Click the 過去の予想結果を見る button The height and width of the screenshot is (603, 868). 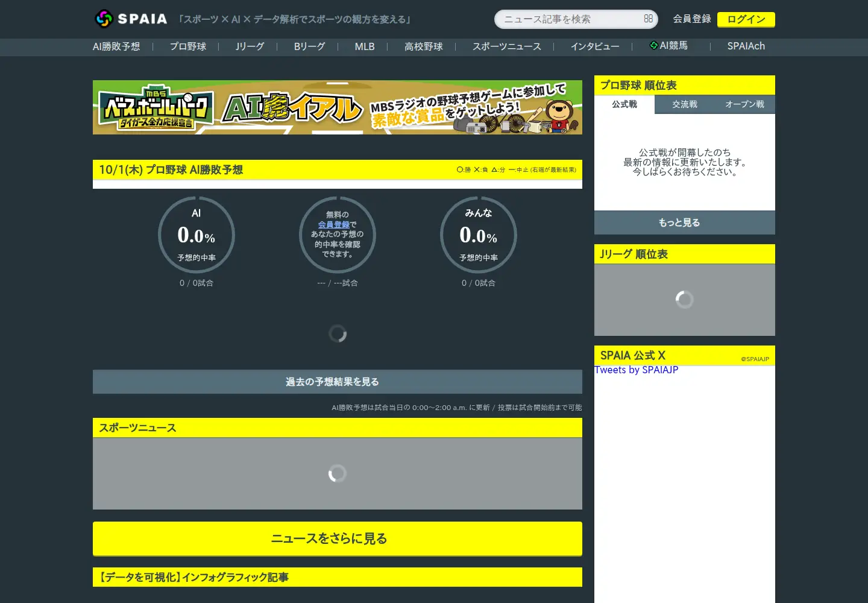[x=338, y=382]
